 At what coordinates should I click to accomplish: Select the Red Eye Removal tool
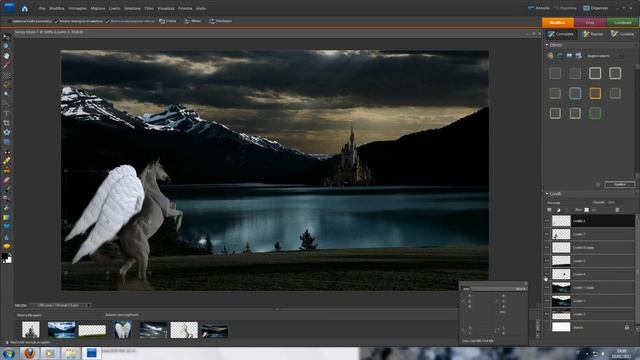point(7,152)
